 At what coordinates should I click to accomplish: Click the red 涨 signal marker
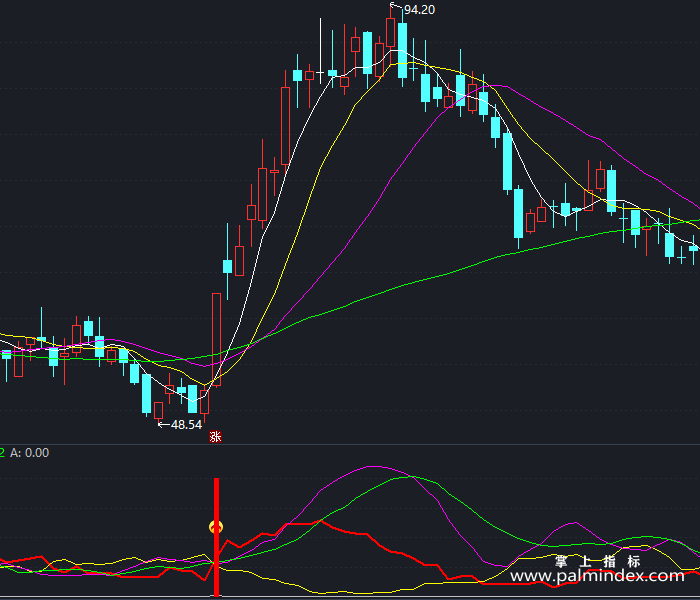point(216,436)
